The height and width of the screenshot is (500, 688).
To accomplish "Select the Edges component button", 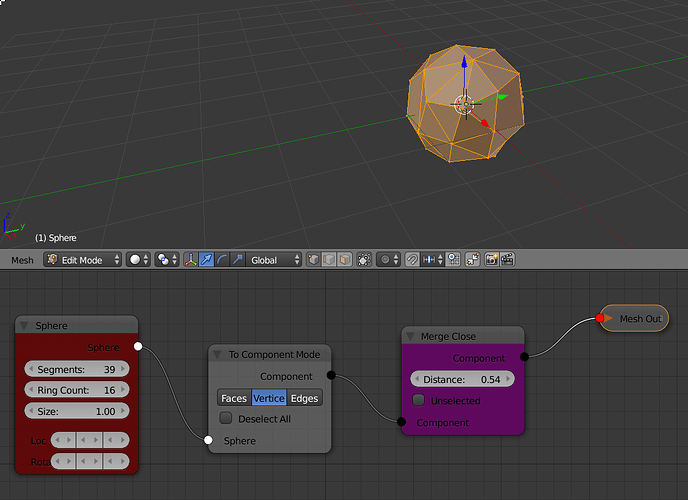I will [x=305, y=398].
